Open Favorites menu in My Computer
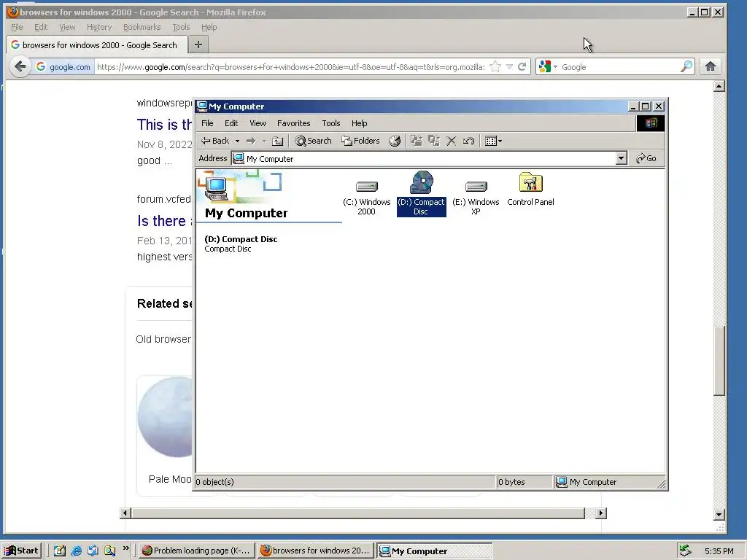This screenshot has height=560, width=747. click(293, 123)
